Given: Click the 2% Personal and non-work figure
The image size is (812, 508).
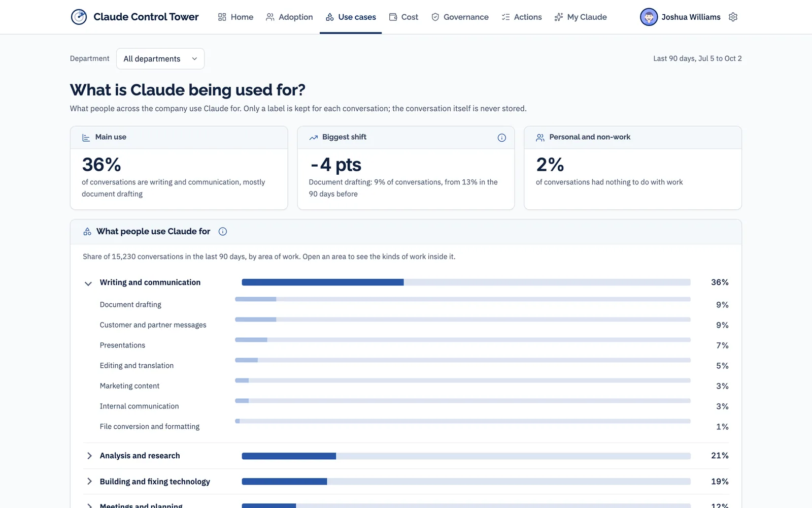Looking at the screenshot, I should pyautogui.click(x=550, y=165).
